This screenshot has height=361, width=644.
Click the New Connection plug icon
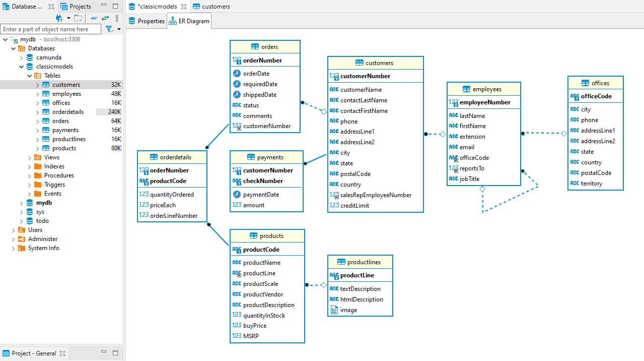[59, 18]
